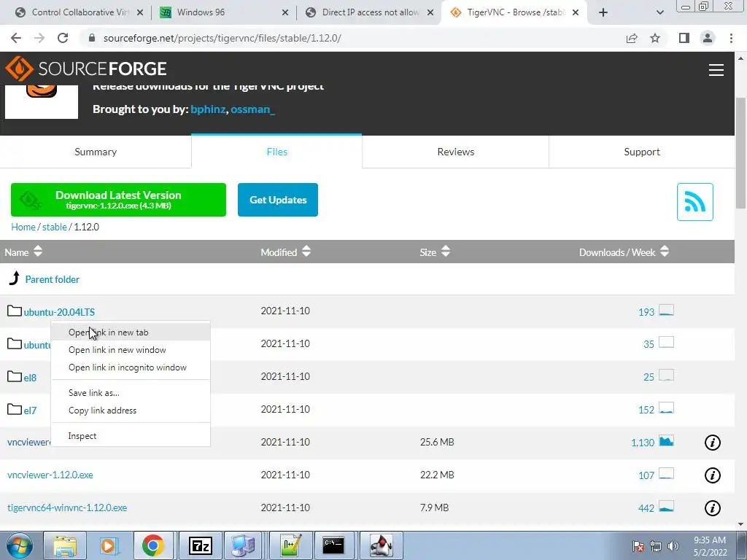The width and height of the screenshot is (747, 560).
Task: Open the Parent folder link
Action: [x=52, y=279]
